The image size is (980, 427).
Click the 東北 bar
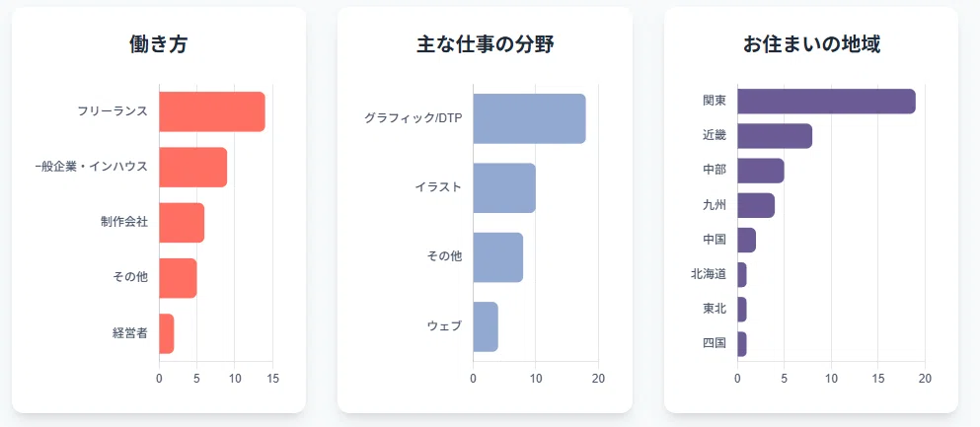pyautogui.click(x=742, y=309)
